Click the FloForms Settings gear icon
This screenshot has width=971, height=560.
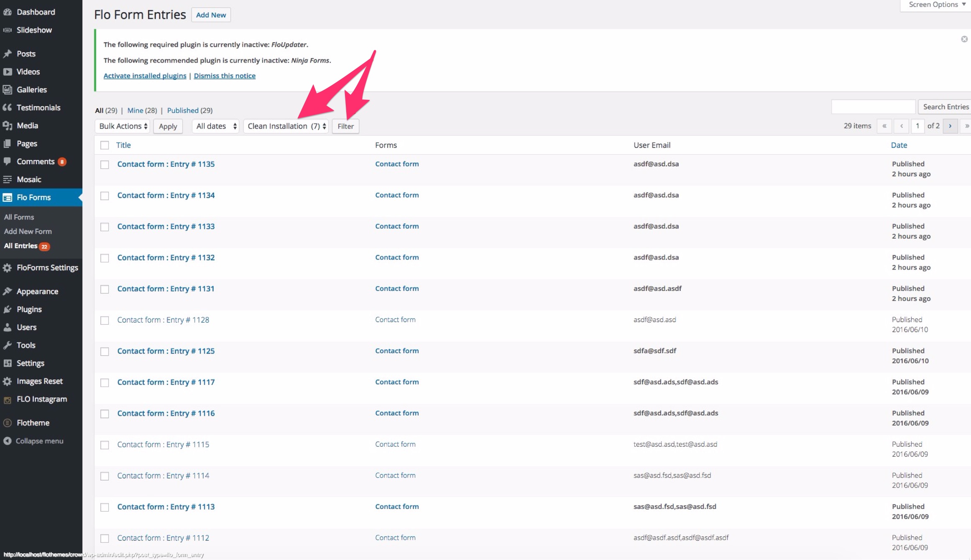point(8,267)
